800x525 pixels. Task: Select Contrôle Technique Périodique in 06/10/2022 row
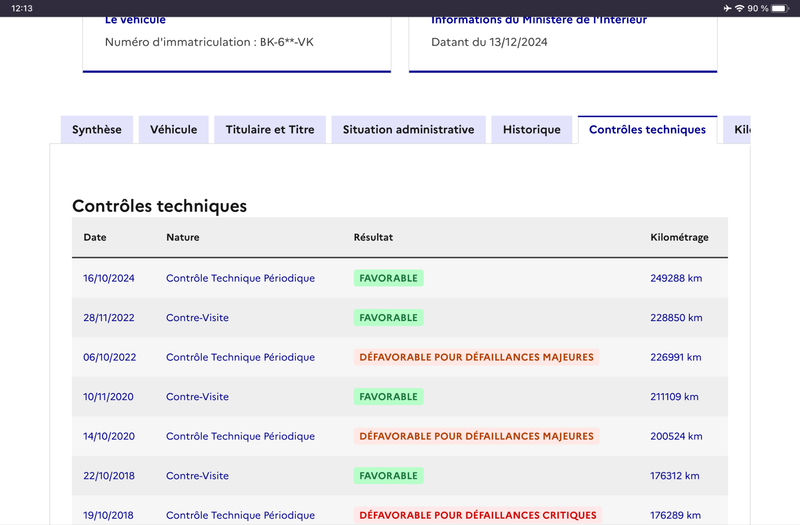(x=240, y=357)
